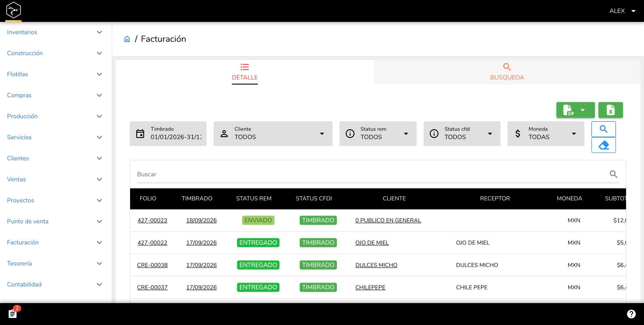Image resolution: width=644 pixels, height=325 pixels.
Task: Open help question mark icon
Action: click(631, 314)
